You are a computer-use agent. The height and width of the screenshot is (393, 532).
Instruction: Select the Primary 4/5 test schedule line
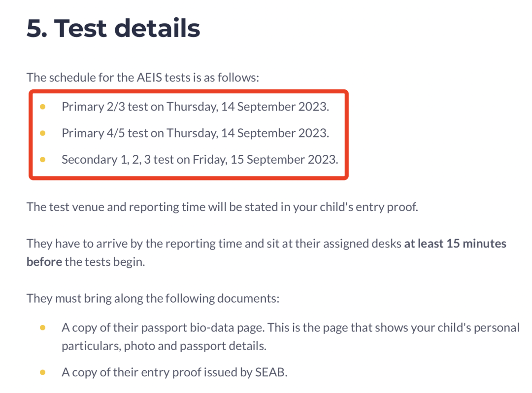tap(196, 133)
